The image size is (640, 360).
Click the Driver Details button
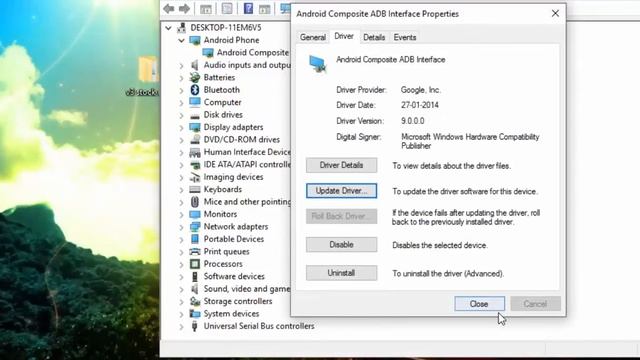click(x=341, y=165)
